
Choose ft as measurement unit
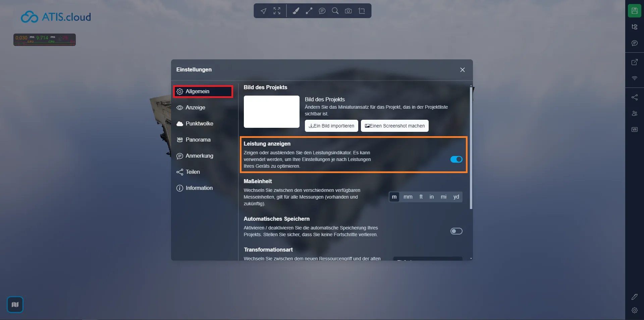(x=421, y=197)
